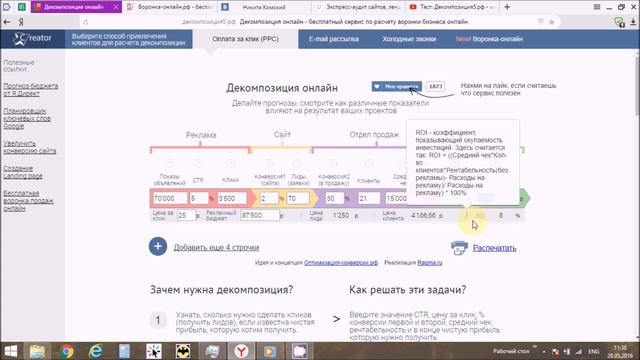
Task: Click the 'Добавить еще 4 строчки' link
Action: point(216,247)
